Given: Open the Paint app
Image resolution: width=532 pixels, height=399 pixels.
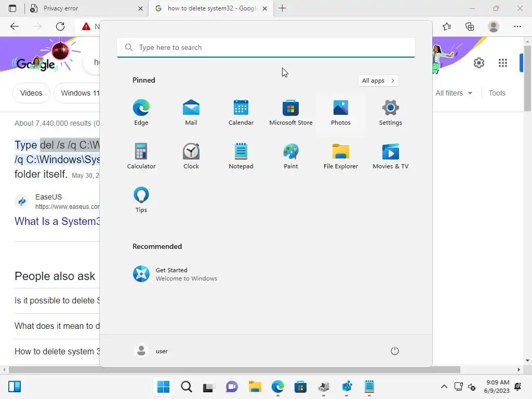Looking at the screenshot, I should (x=291, y=156).
